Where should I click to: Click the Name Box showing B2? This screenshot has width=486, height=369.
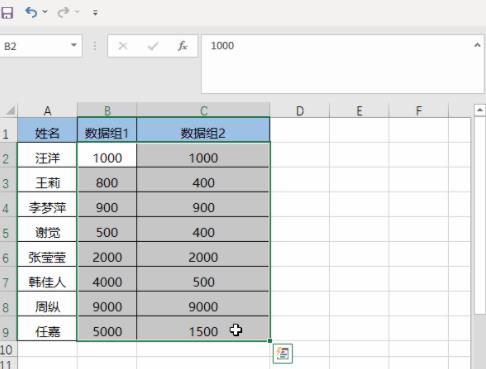[35, 46]
